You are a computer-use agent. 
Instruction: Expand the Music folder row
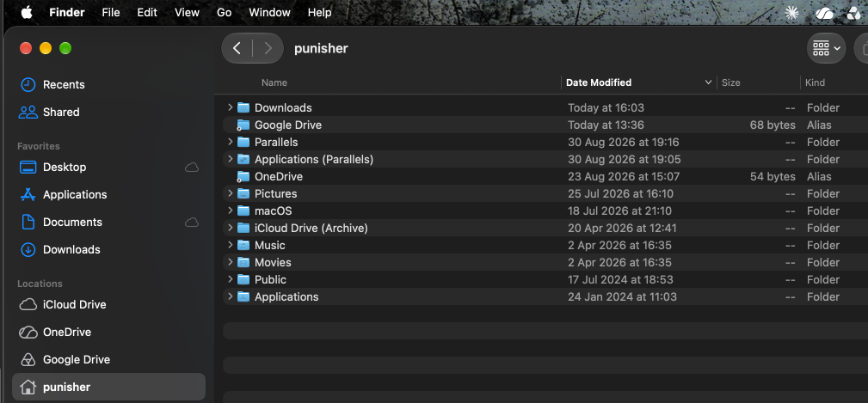231,246
